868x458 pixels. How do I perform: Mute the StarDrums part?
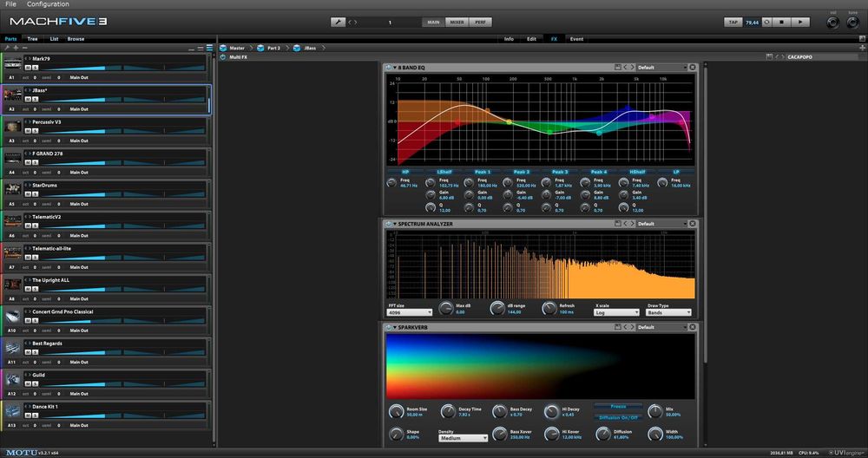(28, 194)
